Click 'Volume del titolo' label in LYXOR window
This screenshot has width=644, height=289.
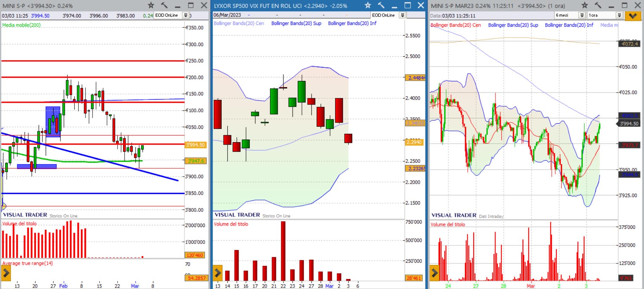[231, 224]
